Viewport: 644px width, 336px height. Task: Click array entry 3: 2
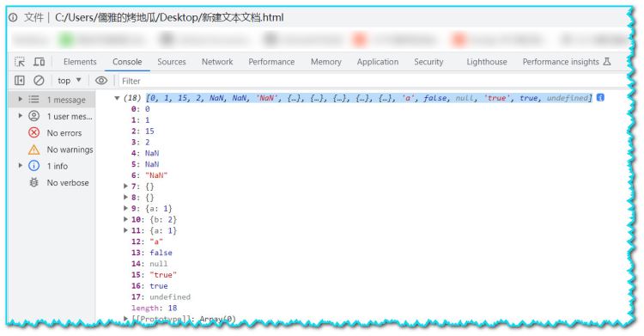click(141, 143)
